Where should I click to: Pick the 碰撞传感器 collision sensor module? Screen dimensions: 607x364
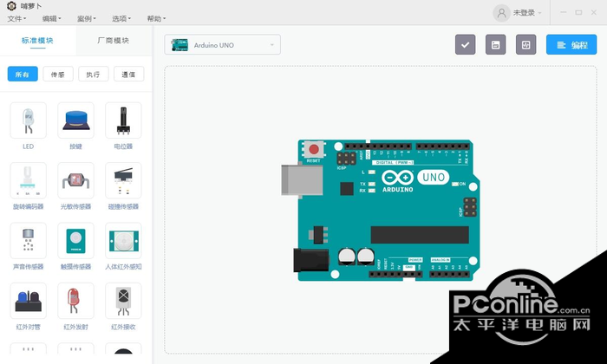tap(123, 180)
